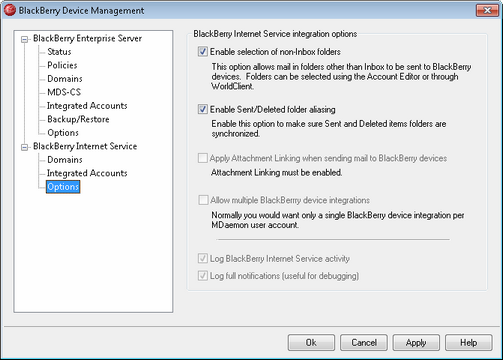
Task: Click the Cancel button
Action: (x=364, y=343)
